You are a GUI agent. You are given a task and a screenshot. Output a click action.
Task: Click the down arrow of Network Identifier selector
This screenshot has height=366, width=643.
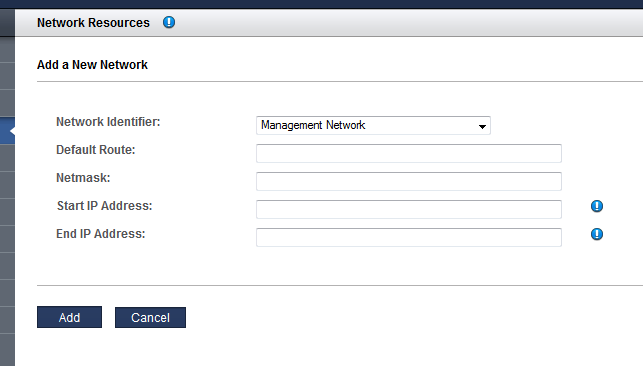482,127
